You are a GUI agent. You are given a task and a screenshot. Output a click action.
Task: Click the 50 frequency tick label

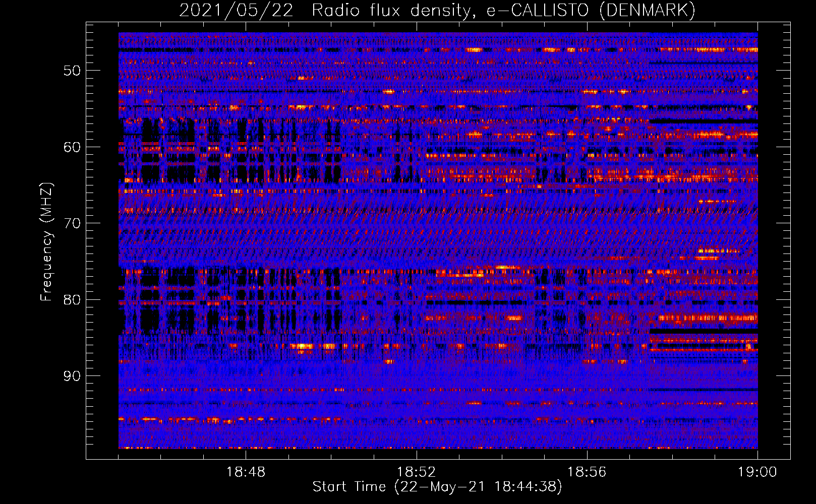pyautogui.click(x=72, y=71)
